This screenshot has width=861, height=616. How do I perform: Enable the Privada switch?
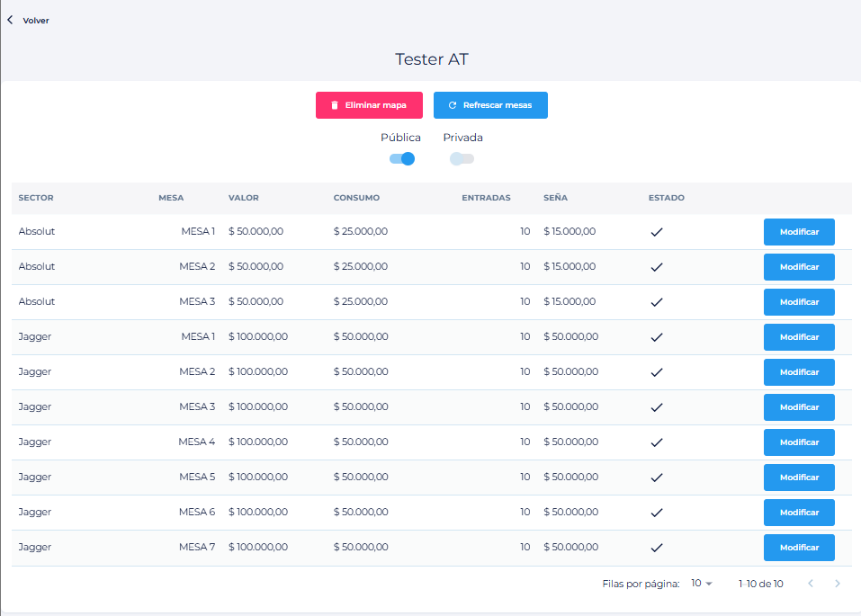point(462,158)
